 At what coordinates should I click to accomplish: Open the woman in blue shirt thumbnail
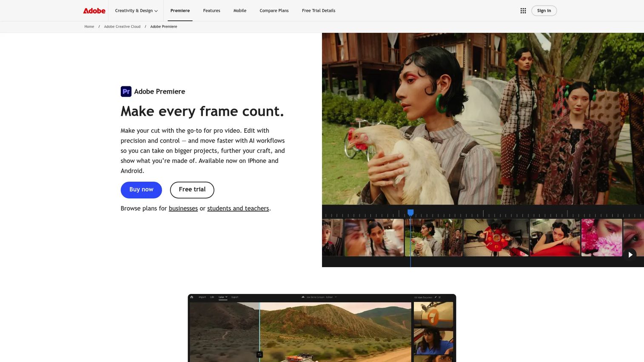point(433,342)
